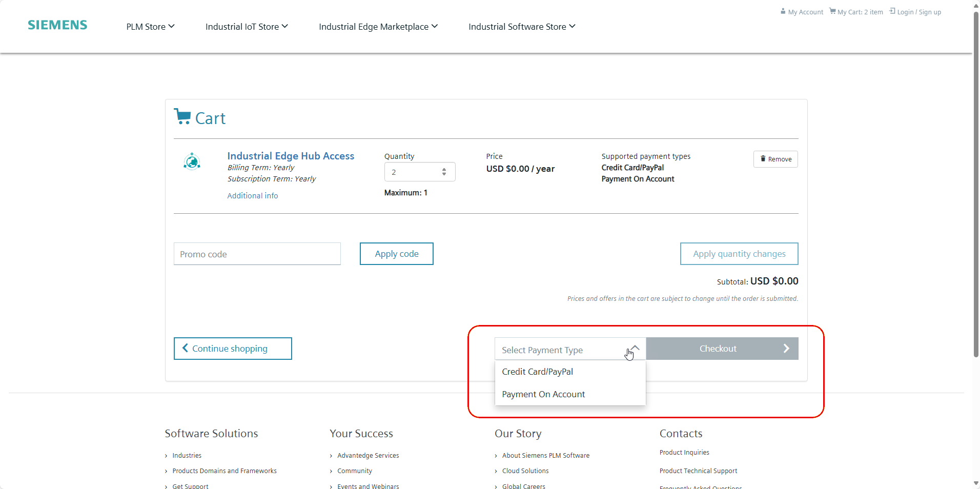Click the cart icon beside the Cart heading
This screenshot has width=980, height=489.
[x=181, y=116]
